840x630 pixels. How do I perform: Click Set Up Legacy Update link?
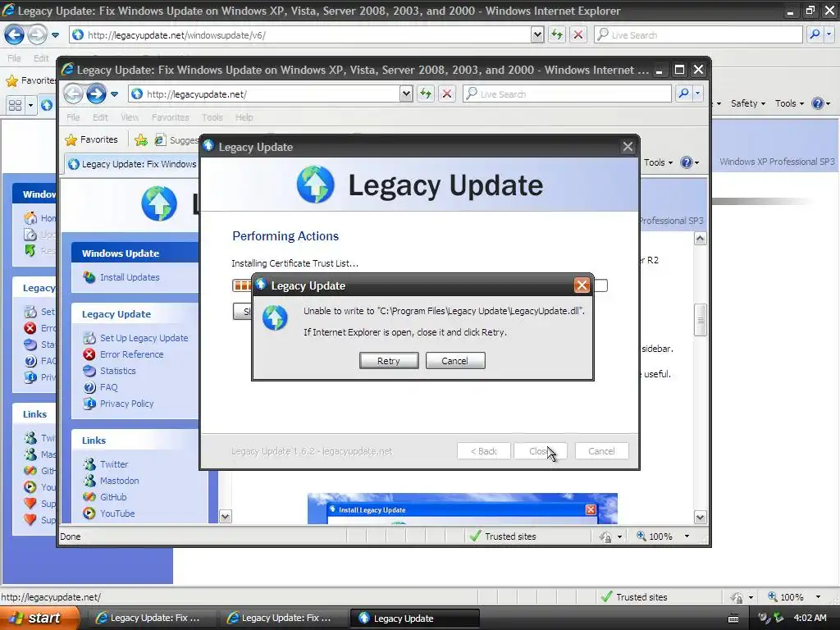pos(144,338)
